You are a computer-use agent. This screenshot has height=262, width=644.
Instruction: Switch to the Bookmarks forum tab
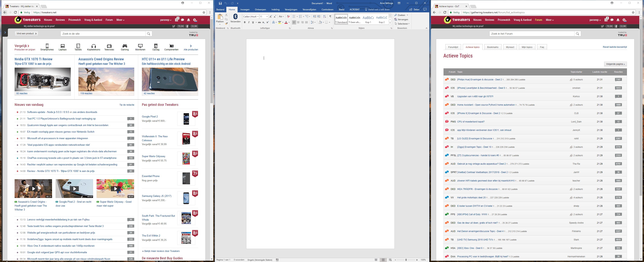point(493,47)
